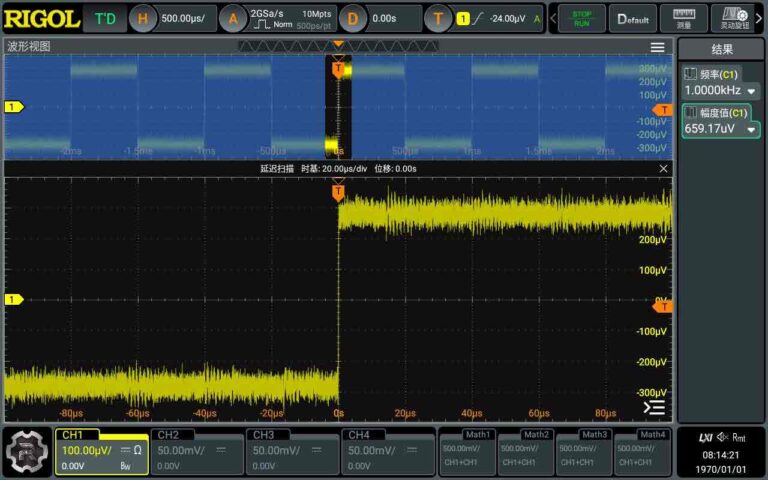Click the orange H horizontal timebase icon

pos(144,18)
